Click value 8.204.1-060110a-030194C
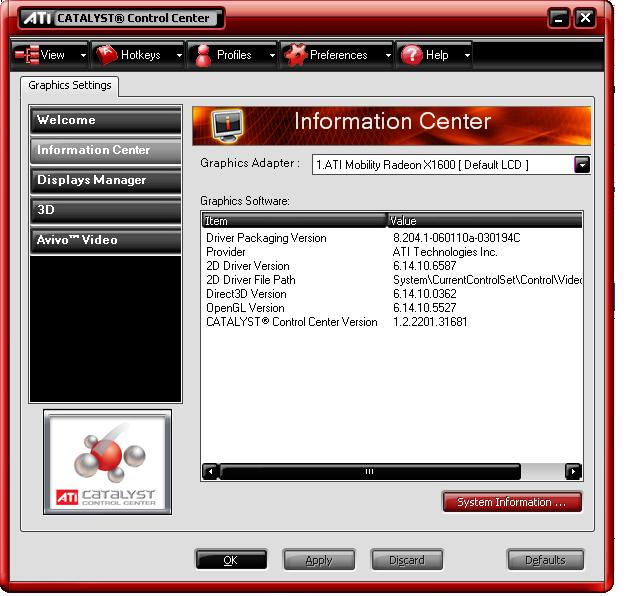640x596 pixels. pos(457,238)
